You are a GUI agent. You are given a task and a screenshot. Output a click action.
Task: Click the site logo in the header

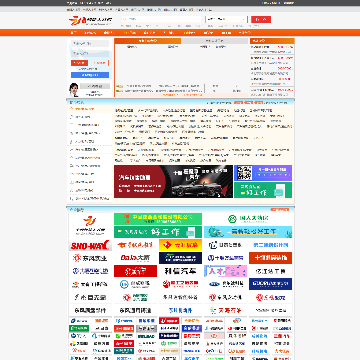90,20
